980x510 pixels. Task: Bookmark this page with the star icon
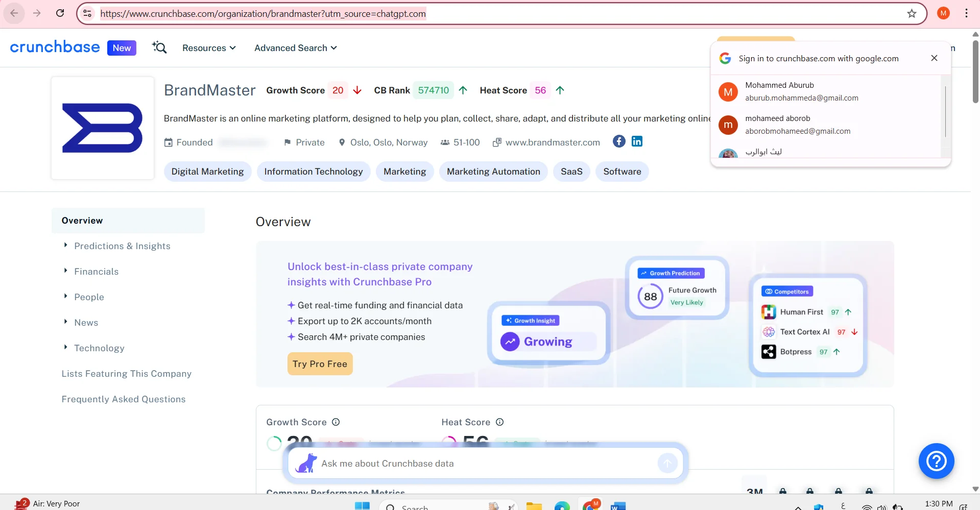click(x=912, y=14)
